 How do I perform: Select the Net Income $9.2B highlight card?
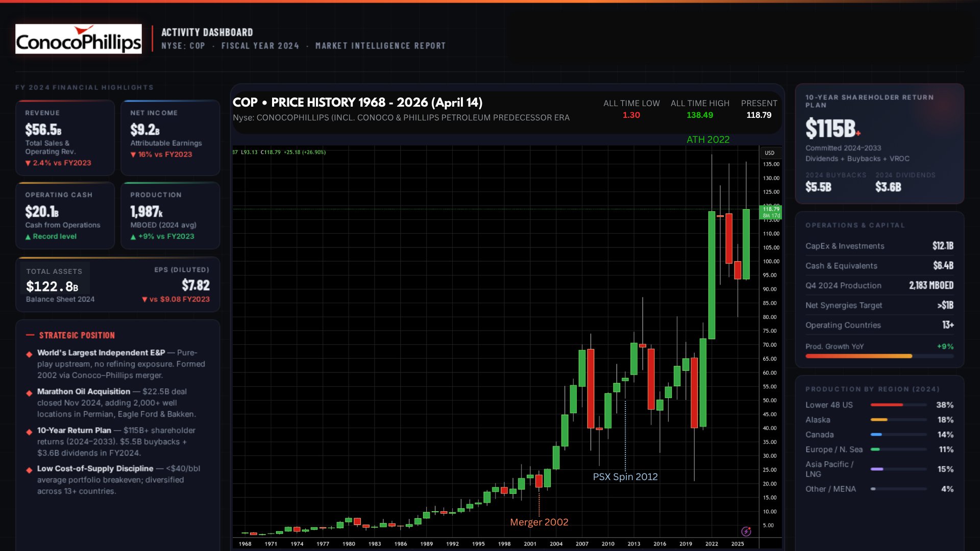coord(170,138)
